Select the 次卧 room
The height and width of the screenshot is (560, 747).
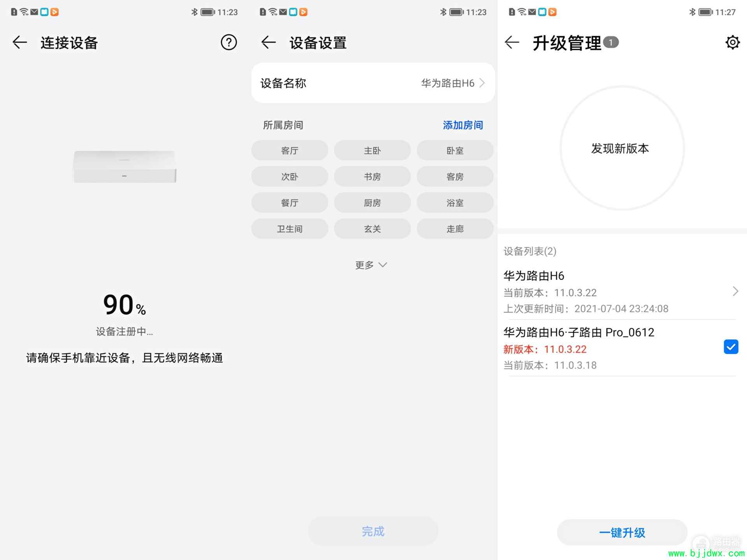pos(290,177)
